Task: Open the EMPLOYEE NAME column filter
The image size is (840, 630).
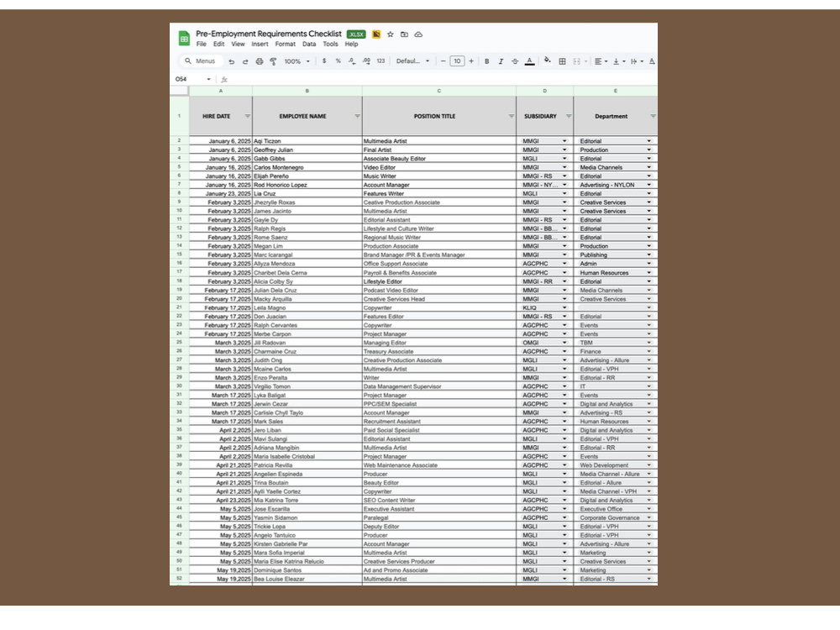Action: coord(357,116)
